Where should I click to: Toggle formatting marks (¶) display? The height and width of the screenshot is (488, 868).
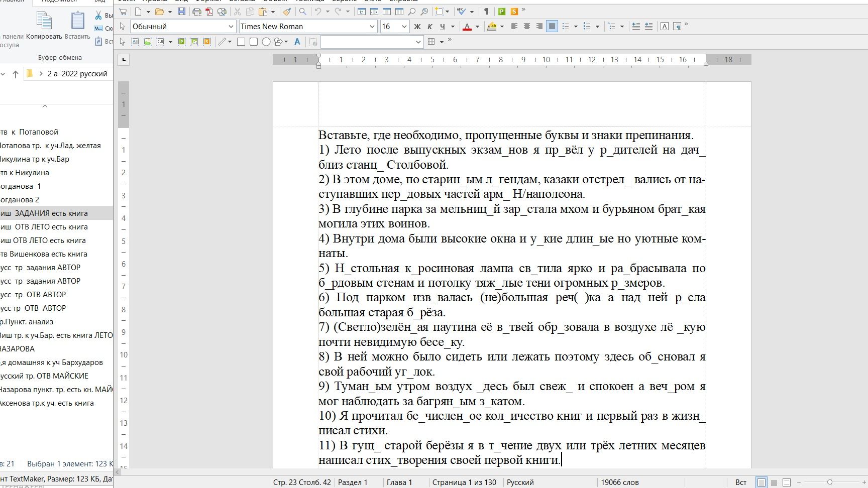486,12
